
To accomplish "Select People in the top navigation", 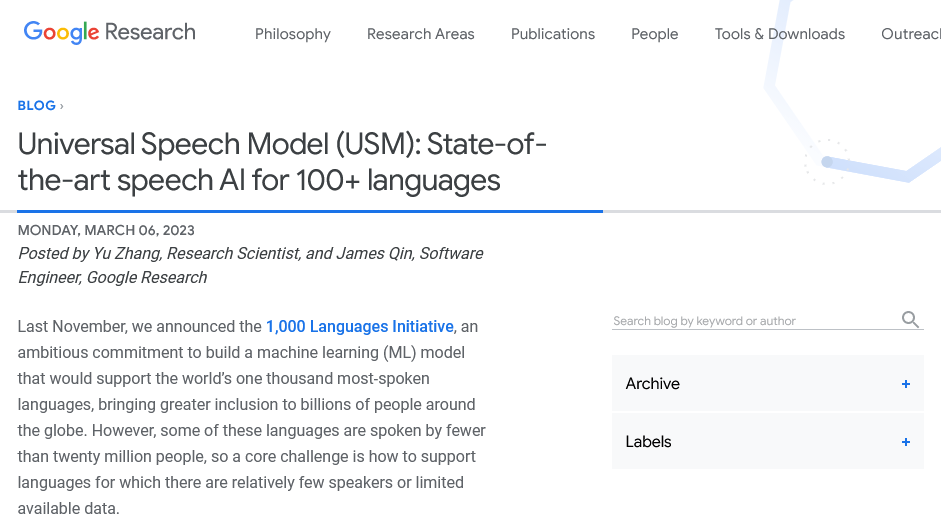I will tap(654, 34).
